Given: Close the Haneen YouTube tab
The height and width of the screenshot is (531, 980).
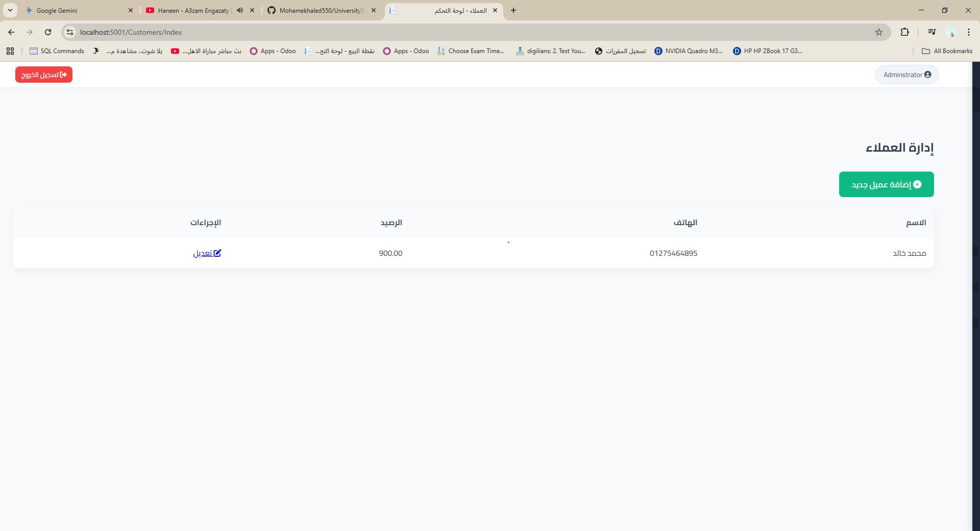Looking at the screenshot, I should pyautogui.click(x=252, y=10).
